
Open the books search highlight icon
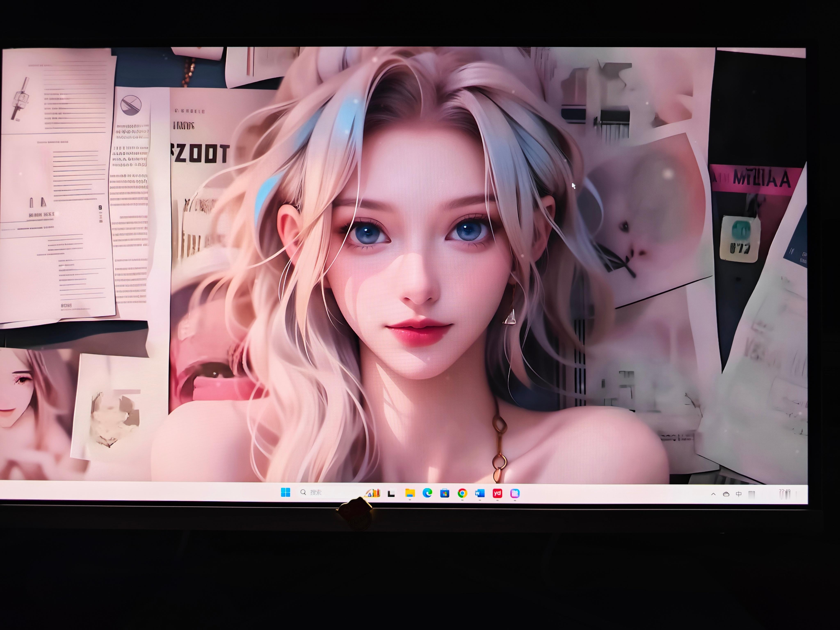coord(373,493)
